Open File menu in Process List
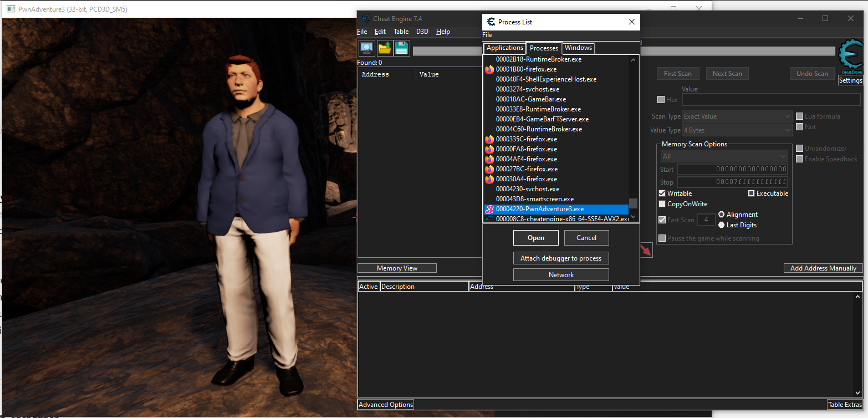Screen dimensions: 868x418 tap(487, 35)
